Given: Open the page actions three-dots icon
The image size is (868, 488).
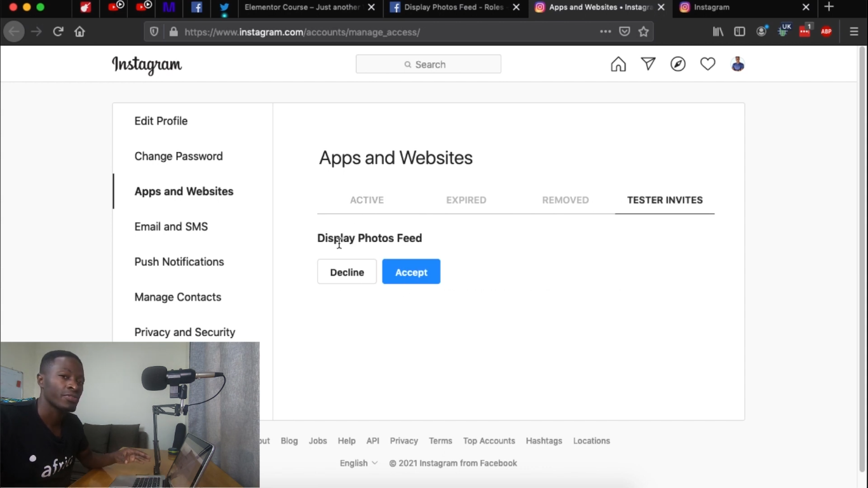Looking at the screenshot, I should point(606,31).
